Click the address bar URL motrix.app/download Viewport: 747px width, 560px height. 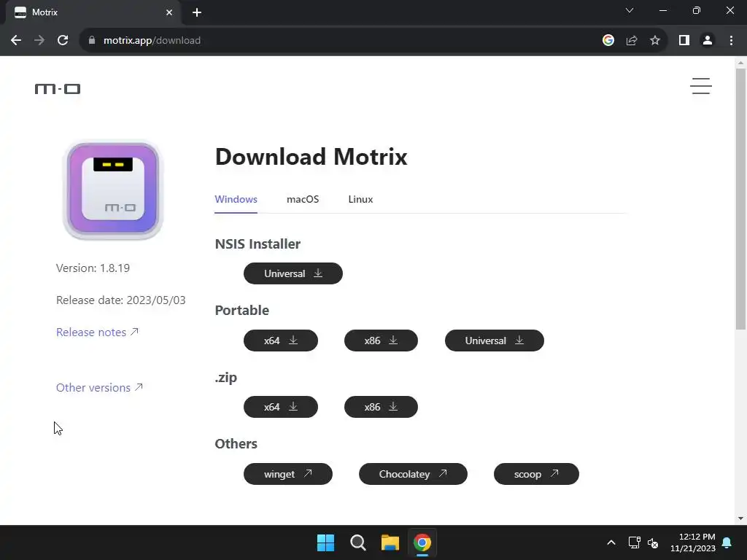152,41
